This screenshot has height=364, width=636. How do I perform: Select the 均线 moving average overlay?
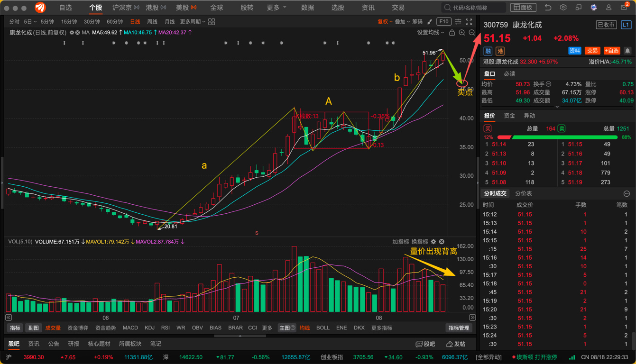click(x=304, y=328)
